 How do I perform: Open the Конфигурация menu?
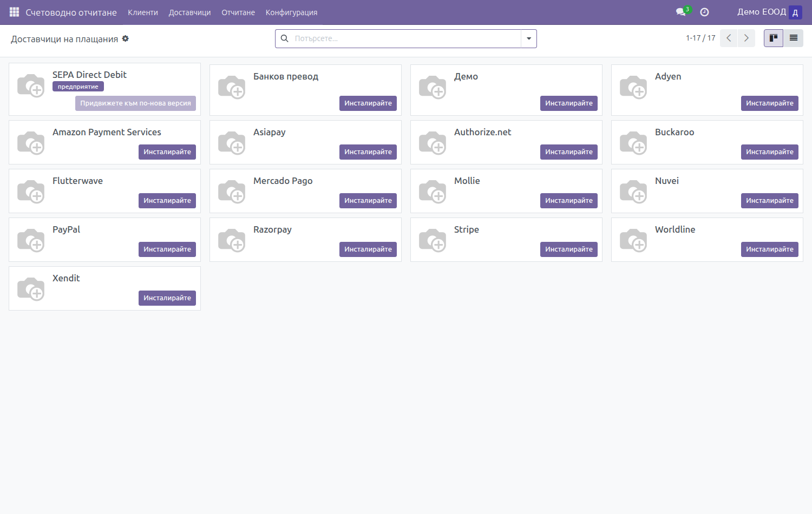point(291,12)
